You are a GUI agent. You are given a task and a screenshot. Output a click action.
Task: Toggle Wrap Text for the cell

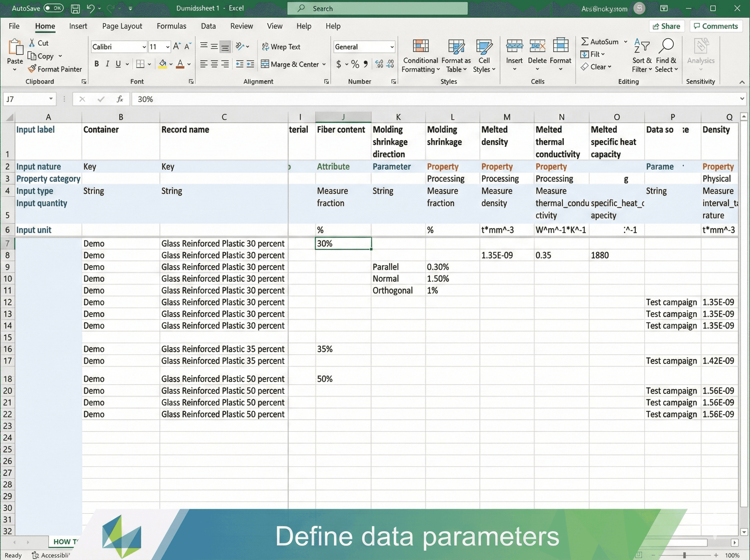click(281, 47)
